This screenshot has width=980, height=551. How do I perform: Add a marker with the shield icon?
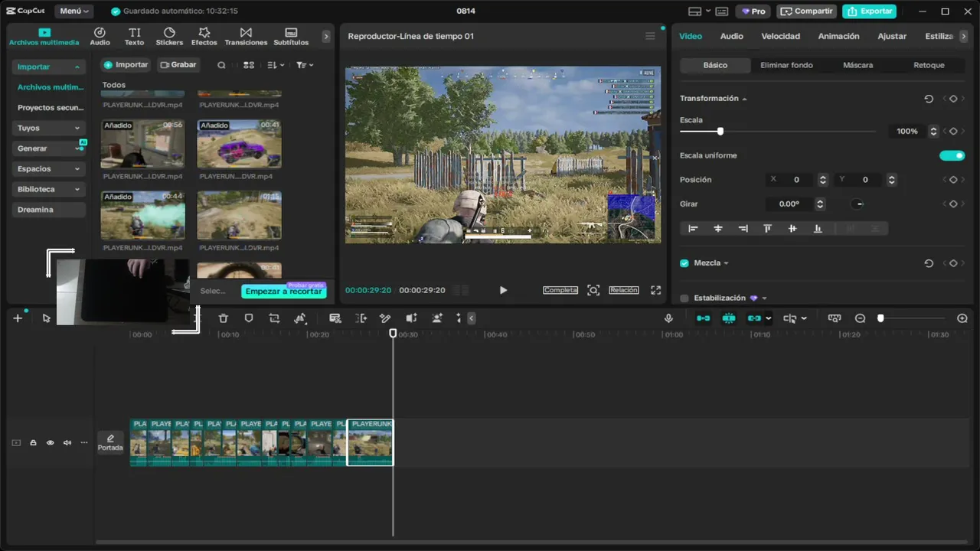tap(249, 318)
